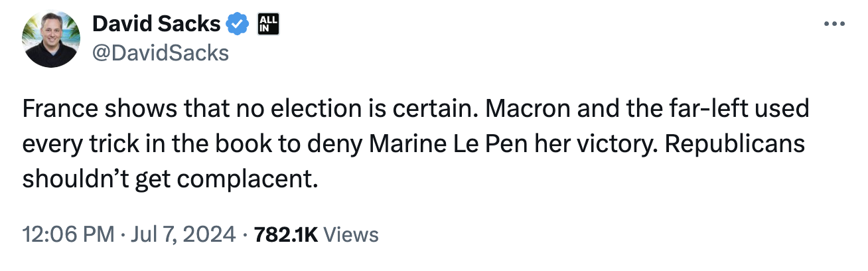The height and width of the screenshot is (271, 868).
Task: Click the 782.1K view count number
Action: coord(287,234)
